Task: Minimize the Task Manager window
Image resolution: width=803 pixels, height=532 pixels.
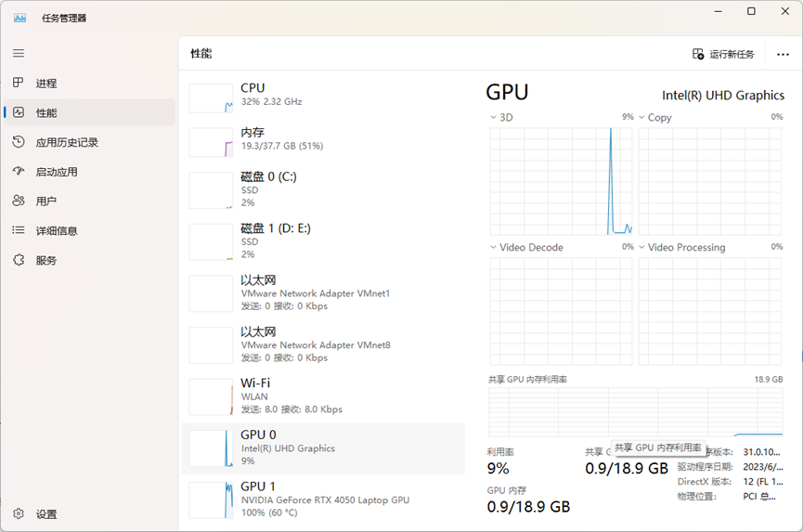Action: pos(718,11)
